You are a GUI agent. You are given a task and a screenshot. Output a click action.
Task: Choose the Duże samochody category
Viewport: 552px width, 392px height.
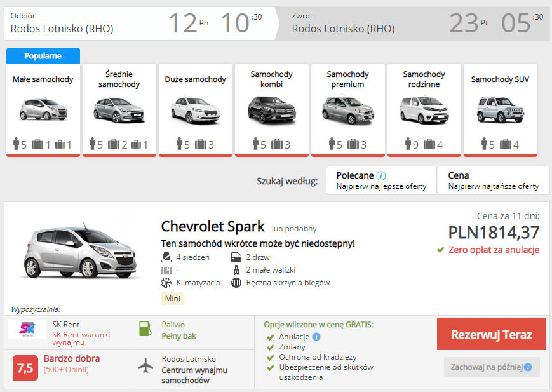click(196, 110)
